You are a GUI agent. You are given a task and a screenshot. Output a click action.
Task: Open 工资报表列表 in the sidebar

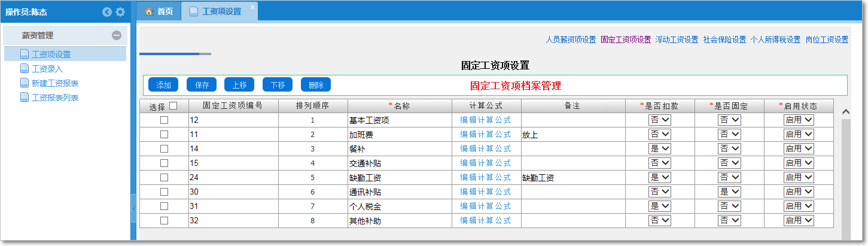pos(55,98)
